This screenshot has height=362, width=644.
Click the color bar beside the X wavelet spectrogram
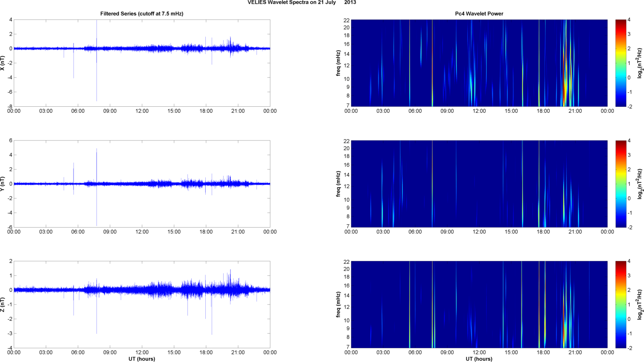tap(621, 63)
